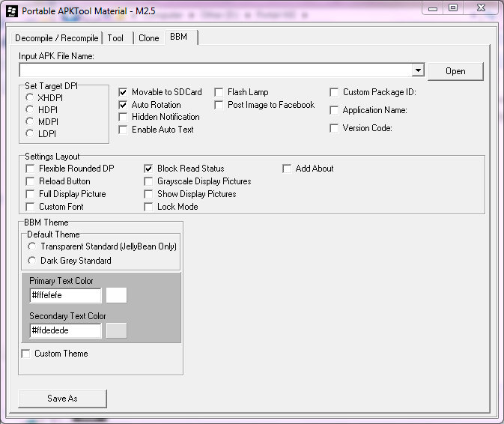Check Show Display Pictures
504x424 pixels.
click(148, 194)
